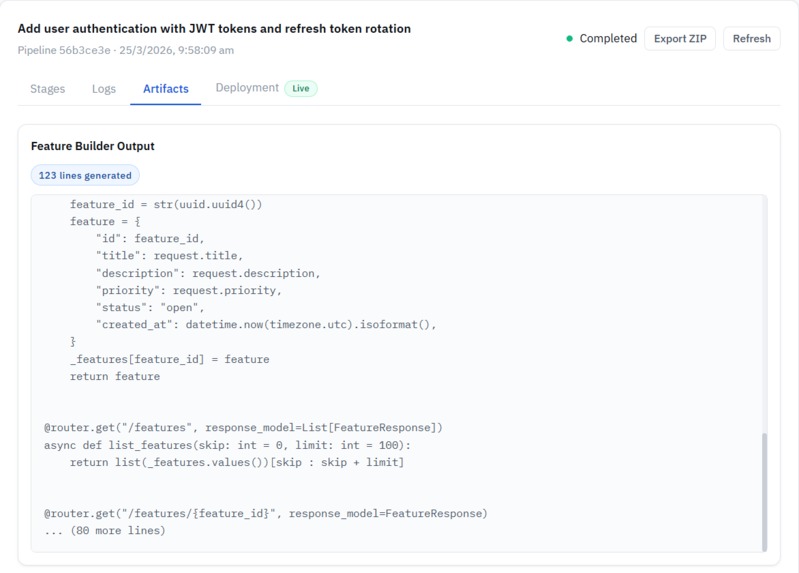
Task: Click the 'async def list_features' line
Action: click(227, 445)
